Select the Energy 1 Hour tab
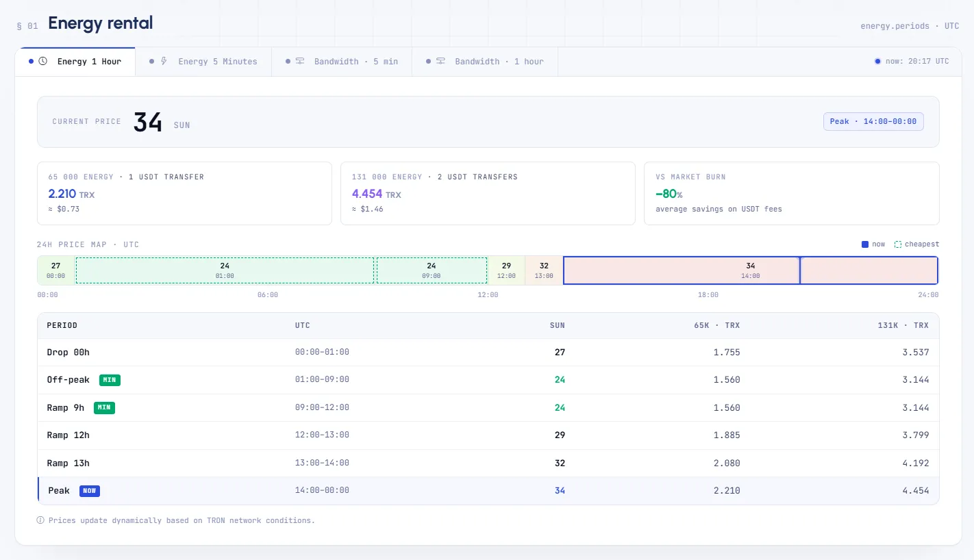Image resolution: width=974 pixels, height=560 pixels. click(75, 62)
